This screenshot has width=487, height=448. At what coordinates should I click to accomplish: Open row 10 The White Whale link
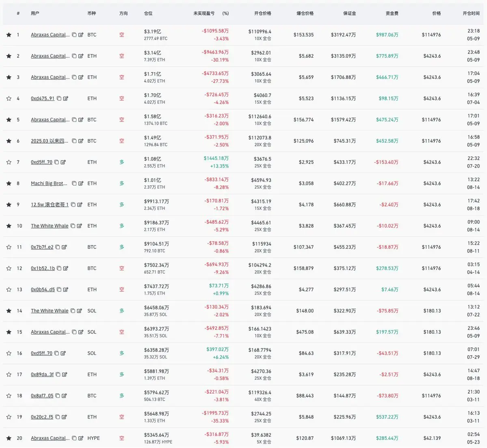tap(50, 226)
